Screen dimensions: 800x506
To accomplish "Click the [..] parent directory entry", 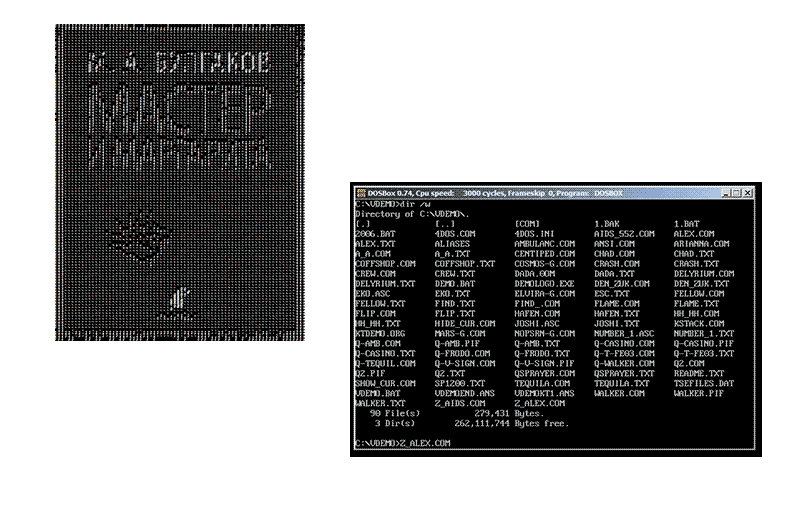I will pyautogui.click(x=445, y=223).
